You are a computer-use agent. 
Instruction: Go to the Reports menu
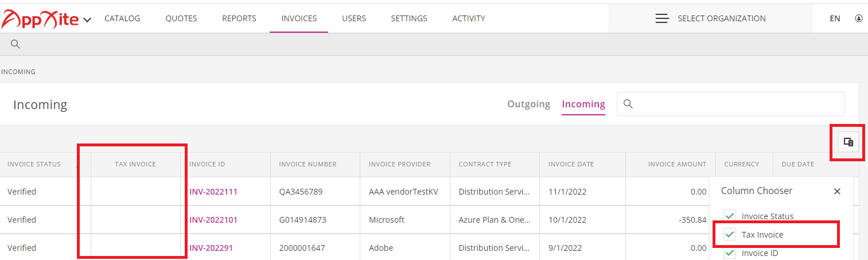(239, 18)
